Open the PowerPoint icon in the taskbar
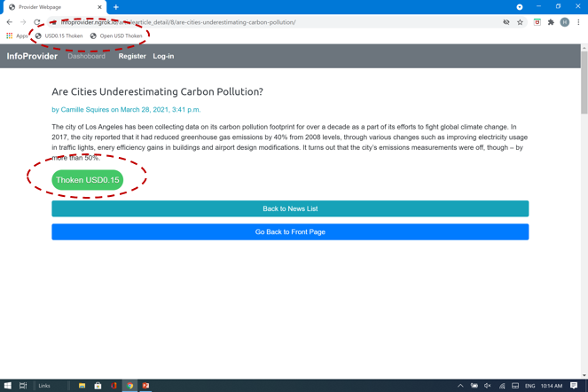Image resolution: width=588 pixels, height=392 pixels. coord(145,386)
